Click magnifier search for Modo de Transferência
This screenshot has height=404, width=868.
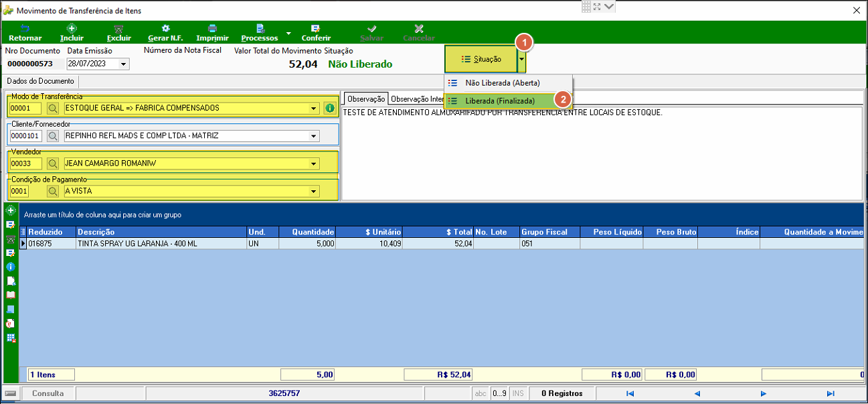pyautogui.click(x=52, y=108)
